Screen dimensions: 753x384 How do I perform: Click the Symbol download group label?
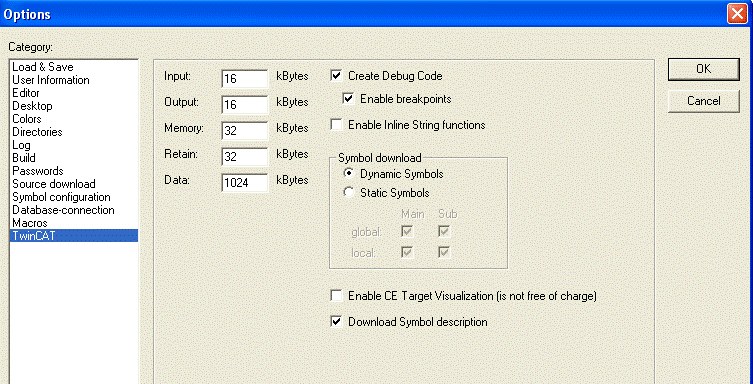[x=379, y=158]
